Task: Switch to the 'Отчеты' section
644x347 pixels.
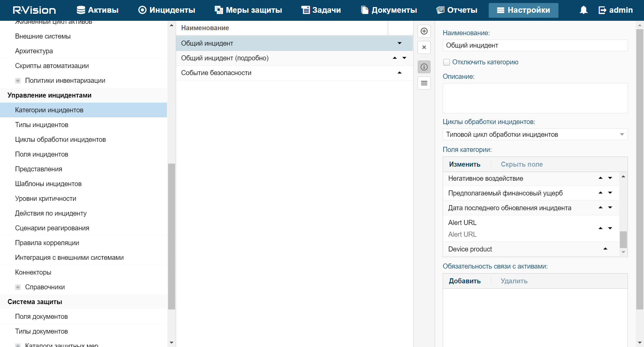Action: click(457, 10)
